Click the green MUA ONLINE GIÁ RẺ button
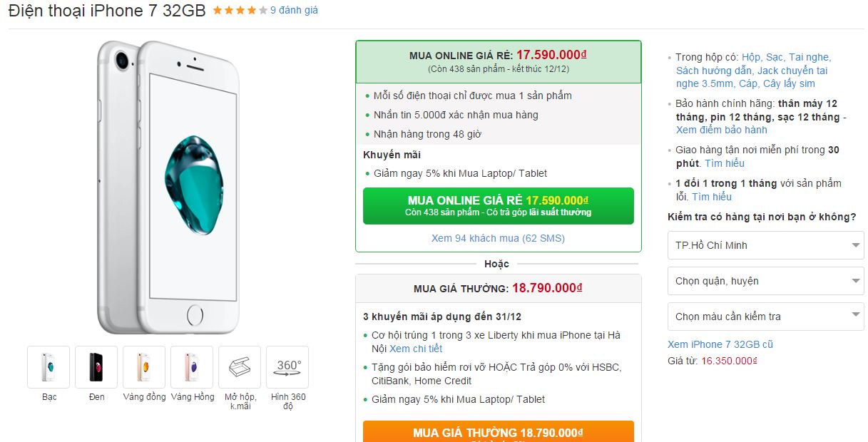 point(498,205)
